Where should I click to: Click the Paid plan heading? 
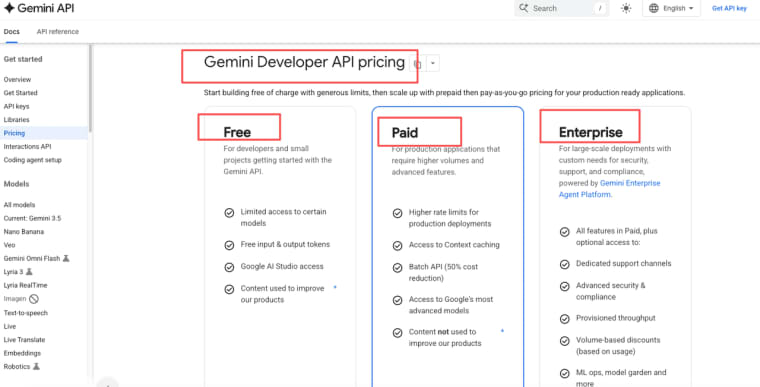click(x=405, y=132)
